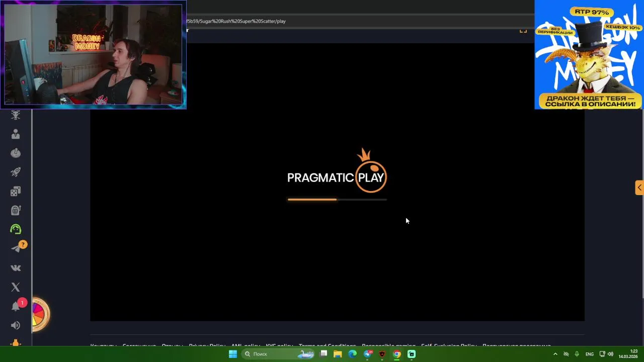The image size is (644, 362).
Task: Click the Dragon Money promo banner
Action: [589, 54]
